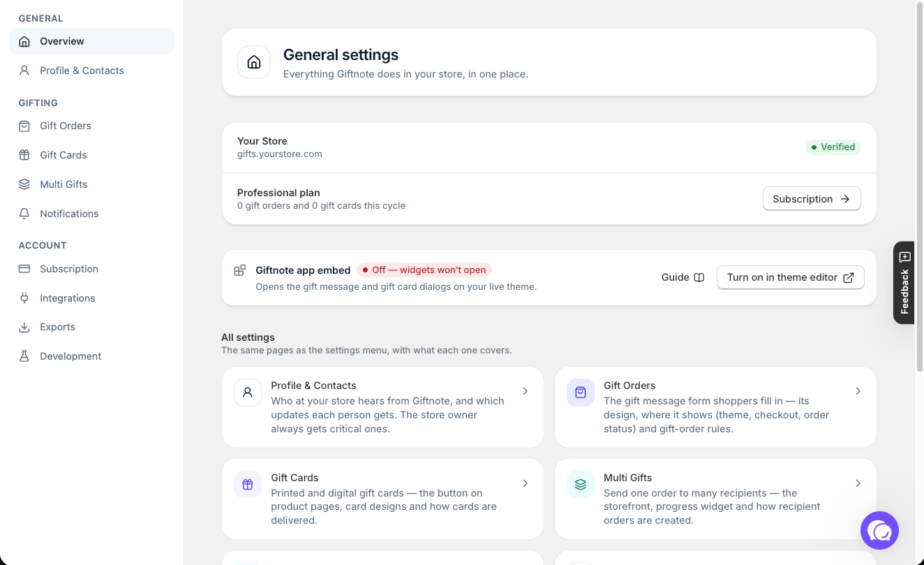
Task: Click the green Verified badge
Action: pyautogui.click(x=833, y=147)
